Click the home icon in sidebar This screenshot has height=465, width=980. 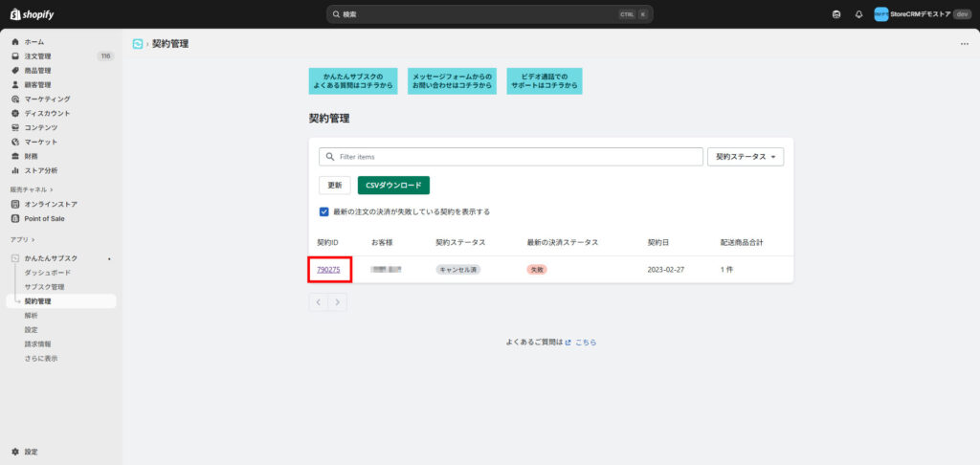pyautogui.click(x=15, y=42)
